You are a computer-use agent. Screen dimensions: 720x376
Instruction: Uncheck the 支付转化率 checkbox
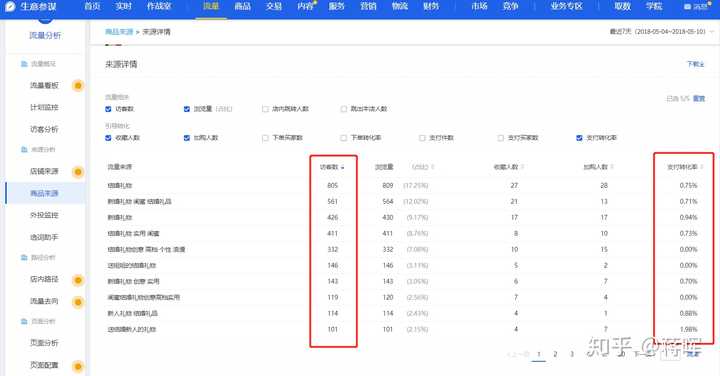coord(579,138)
